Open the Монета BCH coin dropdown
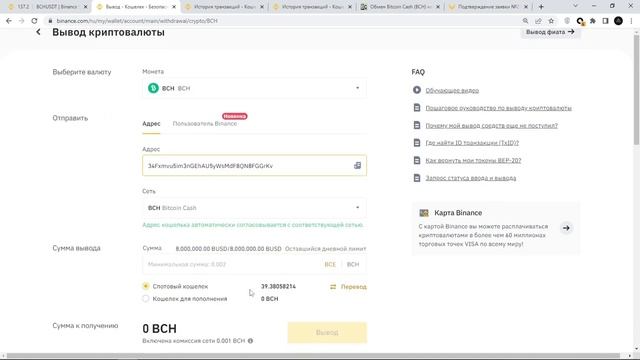 pos(254,88)
